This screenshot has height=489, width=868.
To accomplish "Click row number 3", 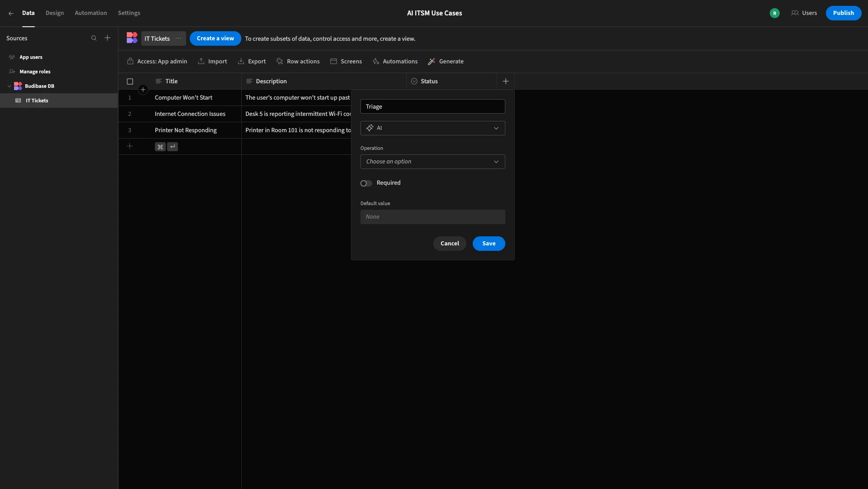I will pos(129,130).
